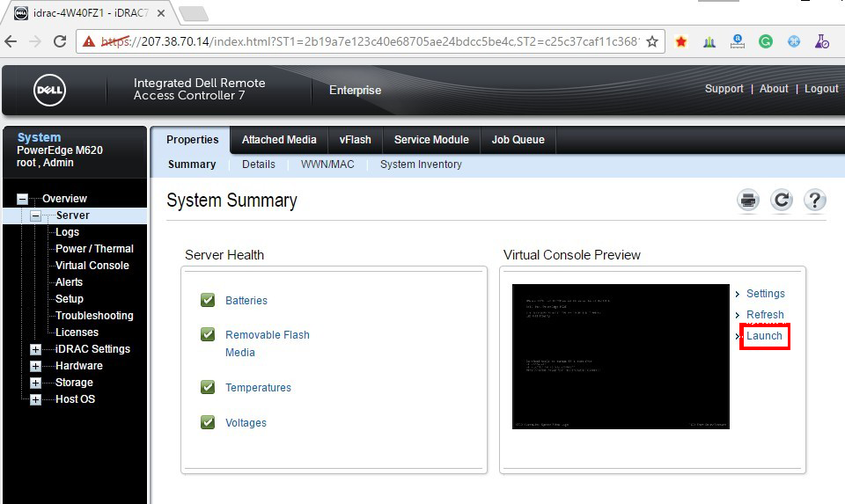Bookmark page with the star icon
The width and height of the screenshot is (845, 504).
pyautogui.click(x=652, y=41)
